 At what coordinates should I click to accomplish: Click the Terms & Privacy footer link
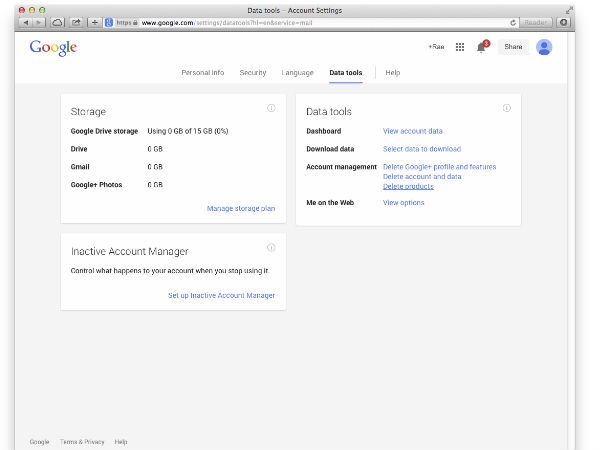point(82,442)
